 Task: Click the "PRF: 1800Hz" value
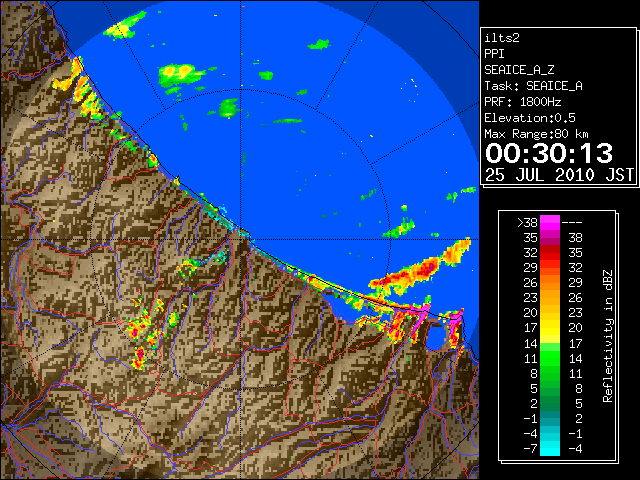point(522,102)
